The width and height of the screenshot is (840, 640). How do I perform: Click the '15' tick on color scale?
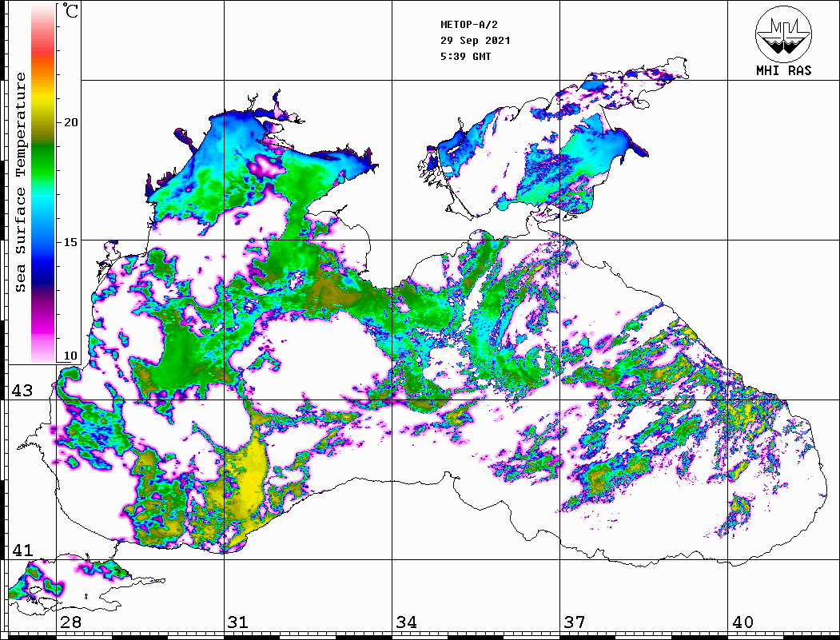(x=70, y=242)
